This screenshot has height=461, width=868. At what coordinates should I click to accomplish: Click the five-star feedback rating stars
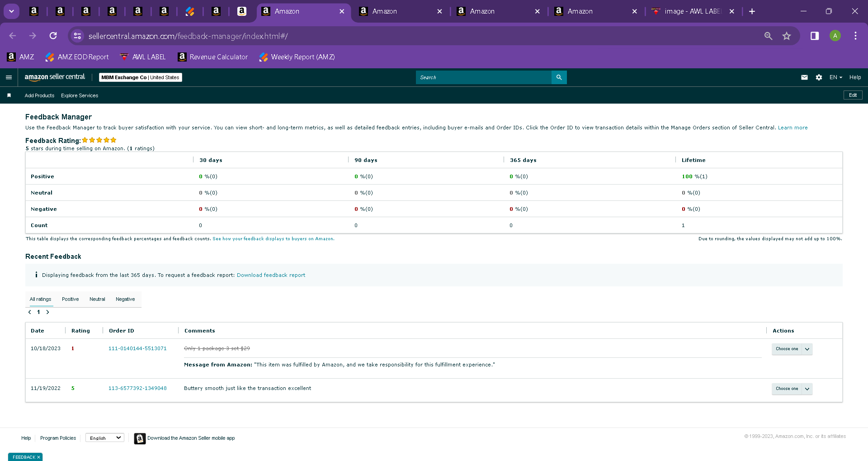point(99,140)
